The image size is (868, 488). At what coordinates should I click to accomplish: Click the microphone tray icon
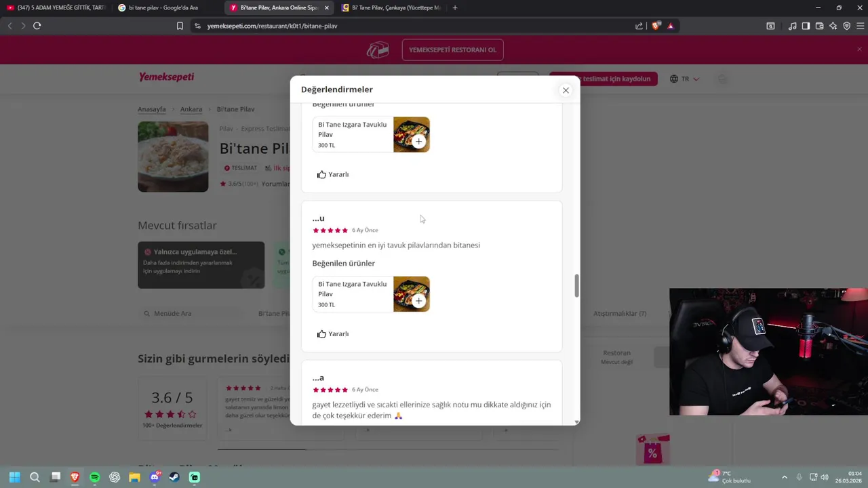point(800,477)
